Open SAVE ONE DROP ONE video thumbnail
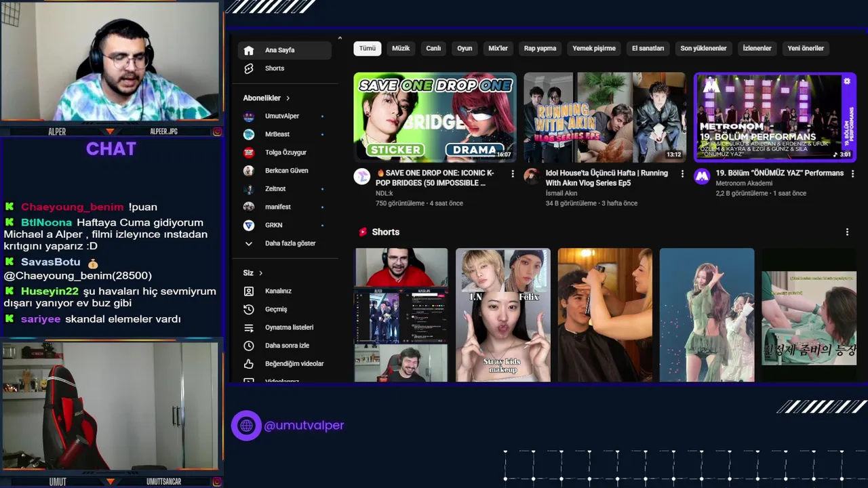Image resolution: width=868 pixels, height=488 pixels. [435, 117]
